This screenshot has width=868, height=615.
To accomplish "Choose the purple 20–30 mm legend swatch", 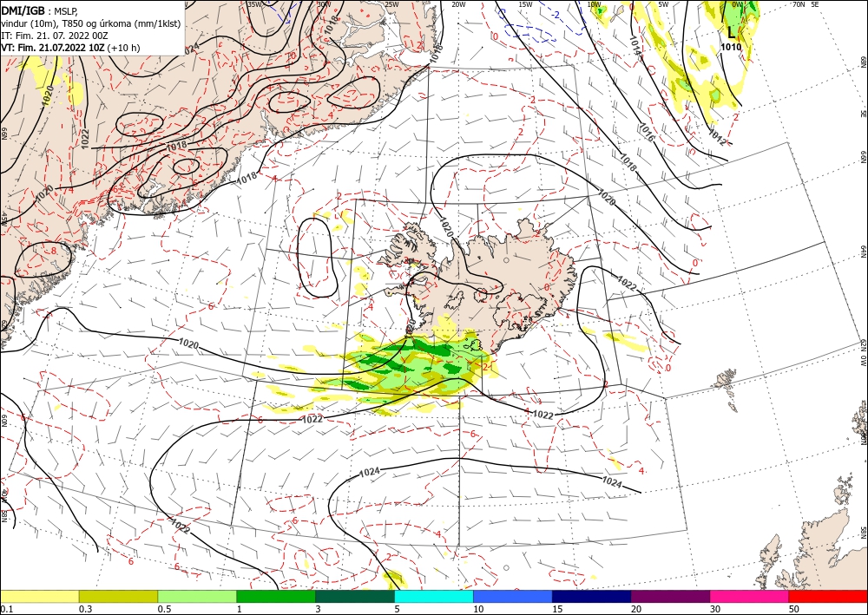I will [x=670, y=597].
